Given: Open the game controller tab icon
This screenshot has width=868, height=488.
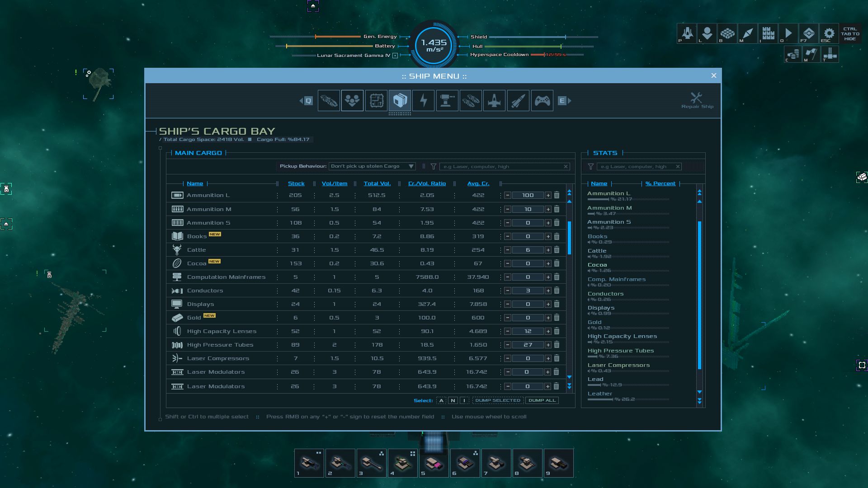Looking at the screenshot, I should [x=542, y=100].
